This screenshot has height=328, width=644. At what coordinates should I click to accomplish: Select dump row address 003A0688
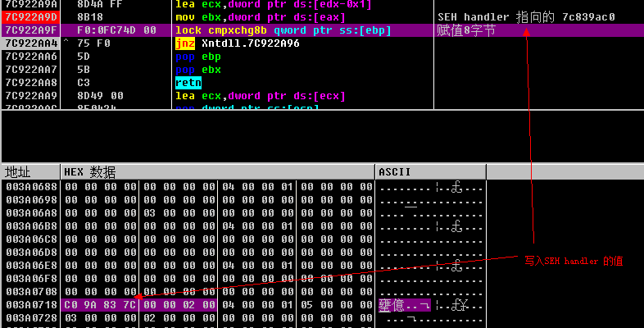(31, 187)
